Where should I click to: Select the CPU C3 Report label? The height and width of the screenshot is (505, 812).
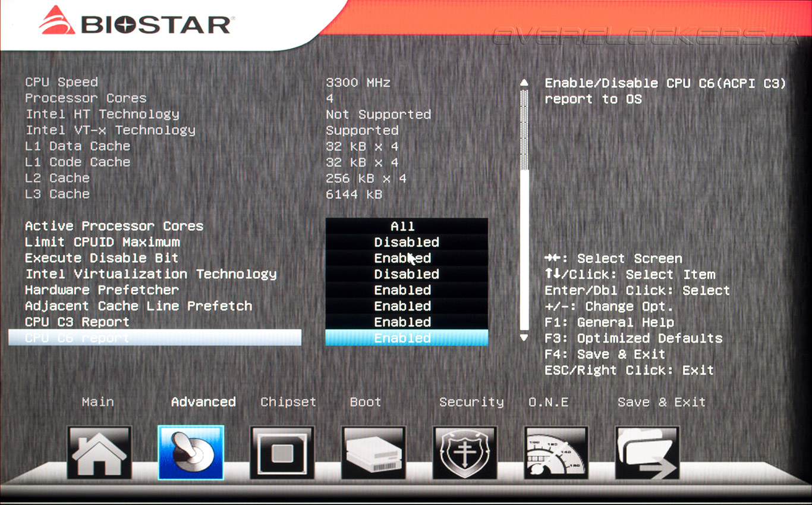click(x=77, y=322)
